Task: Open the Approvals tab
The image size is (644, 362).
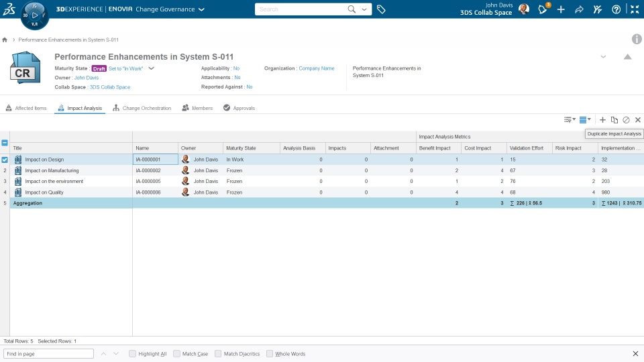Action: pos(239,108)
